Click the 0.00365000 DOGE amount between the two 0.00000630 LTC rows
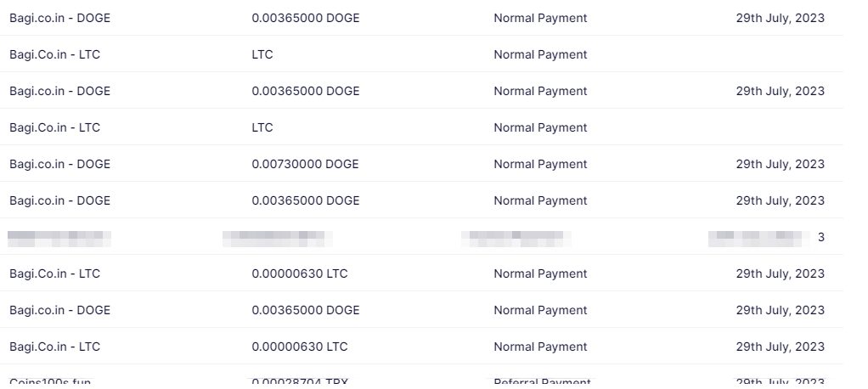This screenshot has width=868, height=389. coord(305,310)
